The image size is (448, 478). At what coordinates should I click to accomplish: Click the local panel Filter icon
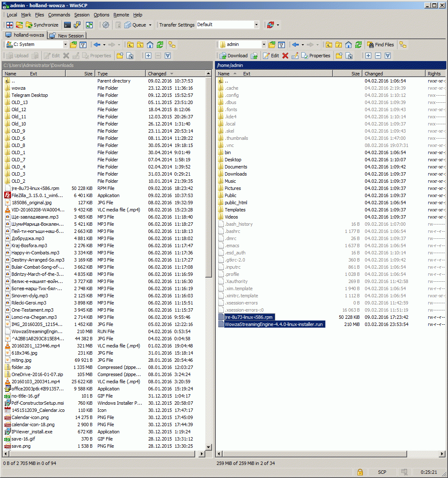[x=83, y=45]
